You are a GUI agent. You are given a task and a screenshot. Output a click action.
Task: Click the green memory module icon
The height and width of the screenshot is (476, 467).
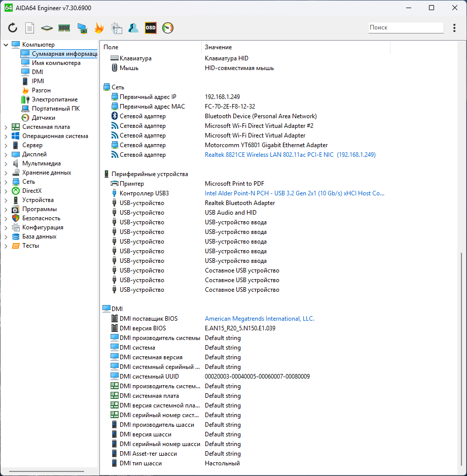[64, 28]
